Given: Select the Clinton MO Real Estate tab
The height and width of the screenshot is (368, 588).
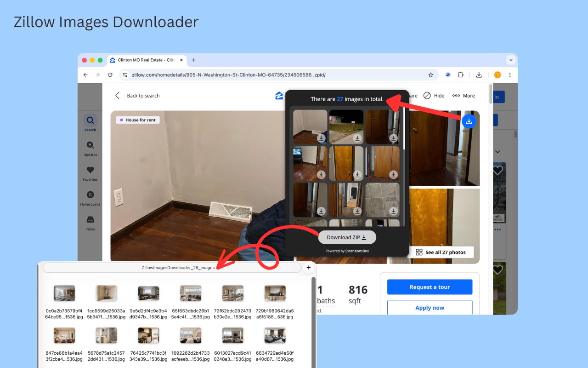Looking at the screenshot, I should 147,60.
